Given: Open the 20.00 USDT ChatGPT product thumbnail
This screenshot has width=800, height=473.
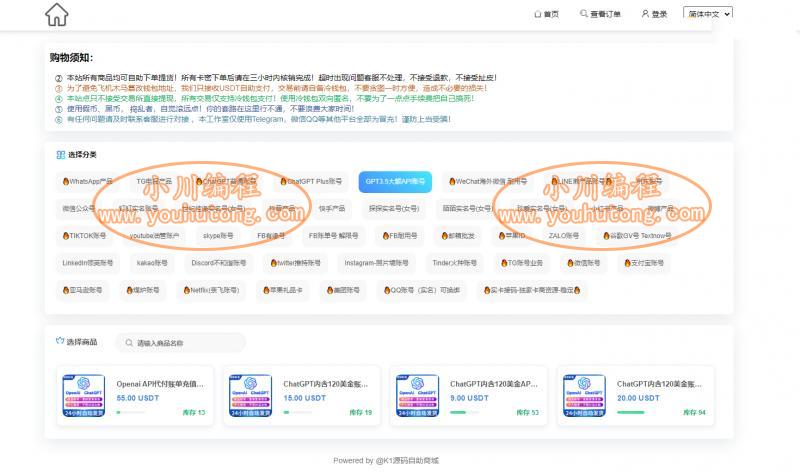Looking at the screenshot, I should click(584, 395).
